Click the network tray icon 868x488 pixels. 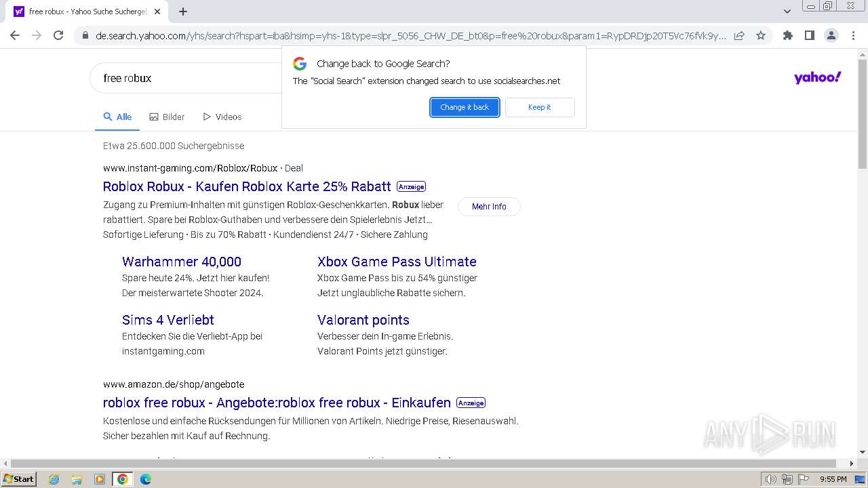[x=787, y=479]
